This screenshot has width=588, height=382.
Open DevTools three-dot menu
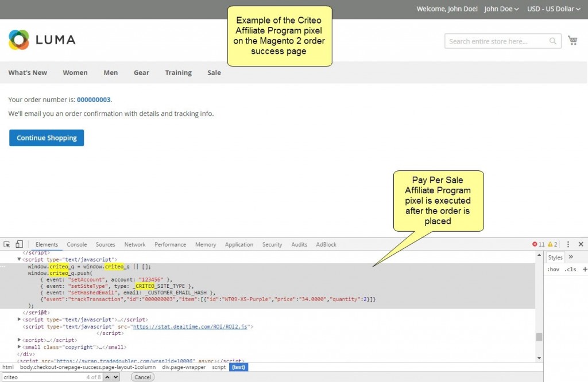click(568, 244)
